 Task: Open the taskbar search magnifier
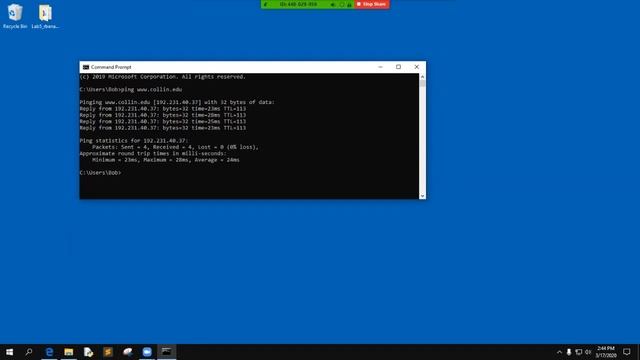pyautogui.click(x=29, y=352)
